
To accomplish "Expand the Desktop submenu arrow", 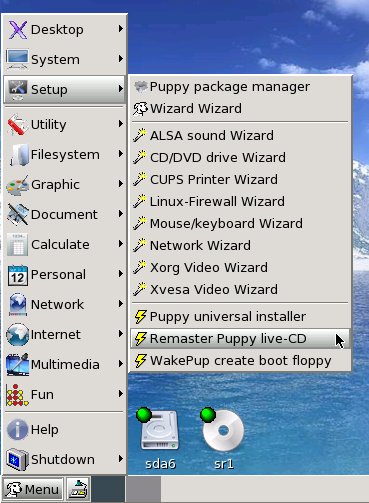I will (121, 29).
